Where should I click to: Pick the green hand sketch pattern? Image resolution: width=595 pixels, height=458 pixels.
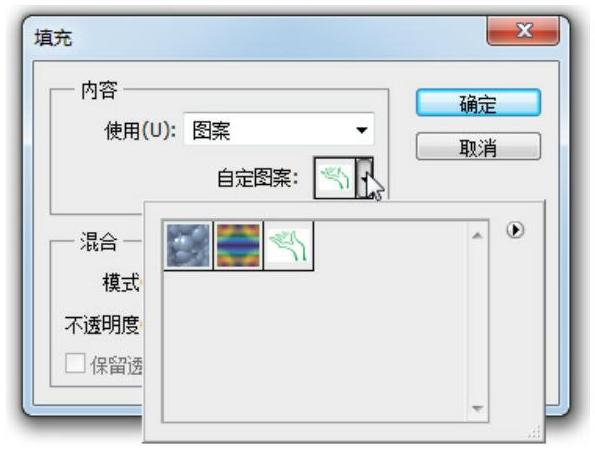pyautogui.click(x=288, y=246)
